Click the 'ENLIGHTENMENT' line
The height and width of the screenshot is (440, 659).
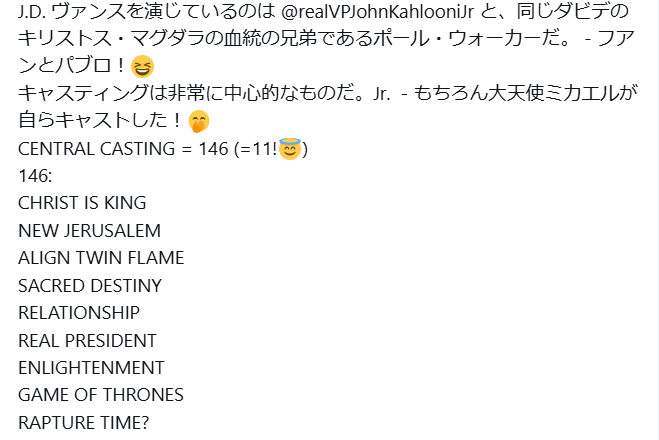(91, 368)
